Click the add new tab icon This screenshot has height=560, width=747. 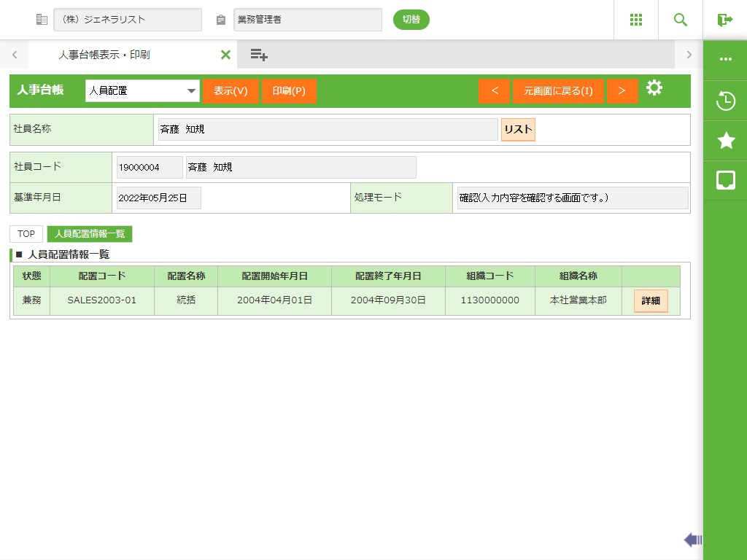tap(259, 55)
